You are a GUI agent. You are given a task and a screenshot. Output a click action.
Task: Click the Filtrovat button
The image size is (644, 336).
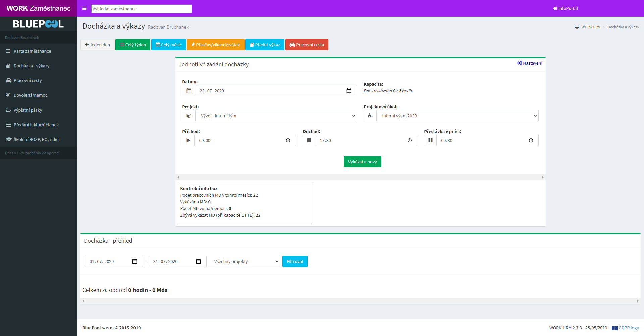click(295, 261)
